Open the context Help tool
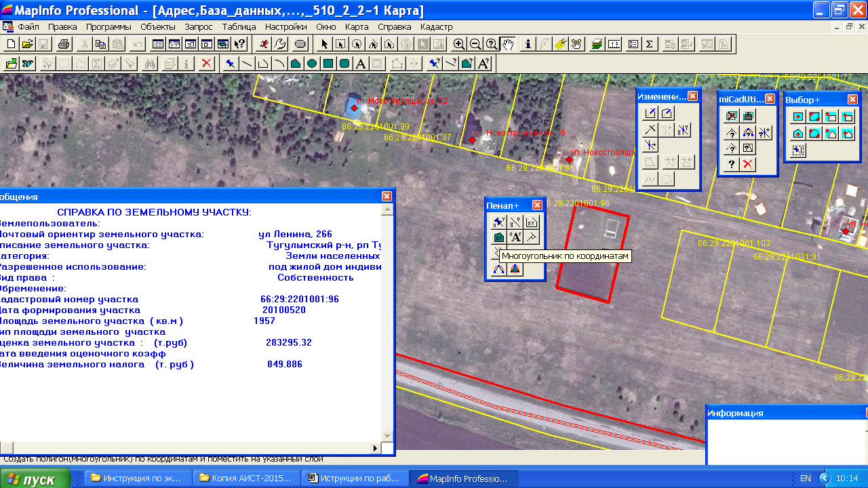Screen dimensions: 868x488 click(x=239, y=44)
